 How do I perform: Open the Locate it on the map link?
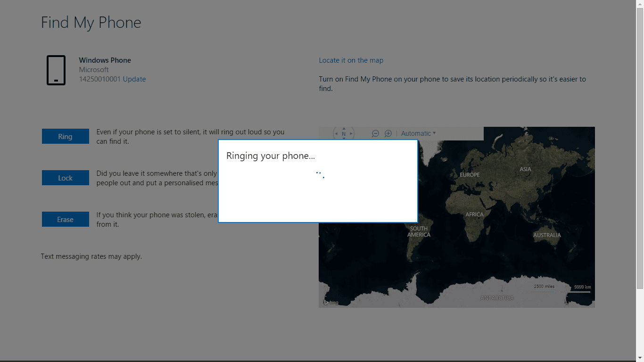pos(351,60)
